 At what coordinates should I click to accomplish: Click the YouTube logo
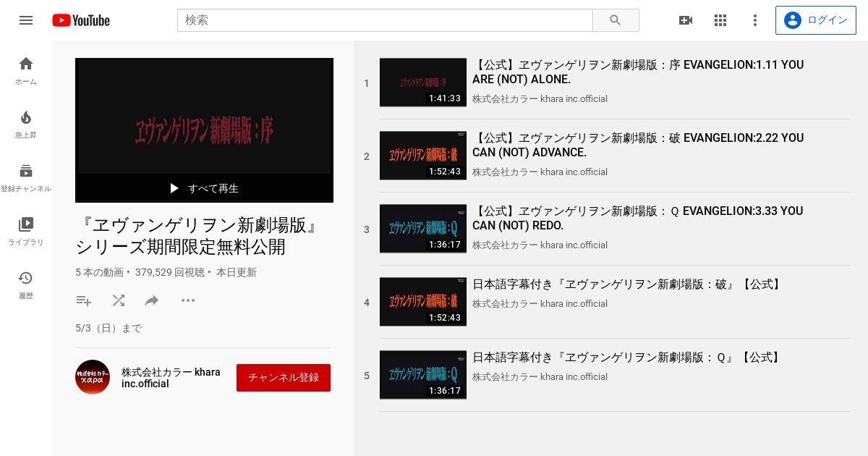[x=81, y=20]
